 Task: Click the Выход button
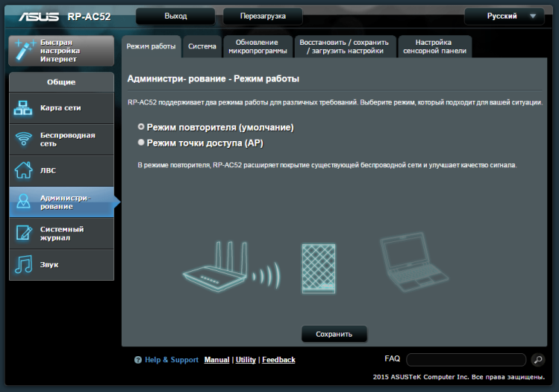point(175,16)
